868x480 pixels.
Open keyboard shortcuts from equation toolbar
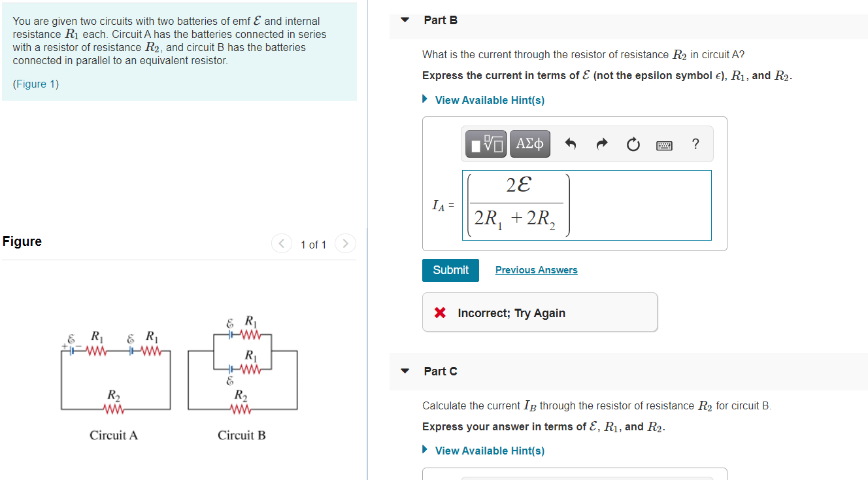[664, 145]
